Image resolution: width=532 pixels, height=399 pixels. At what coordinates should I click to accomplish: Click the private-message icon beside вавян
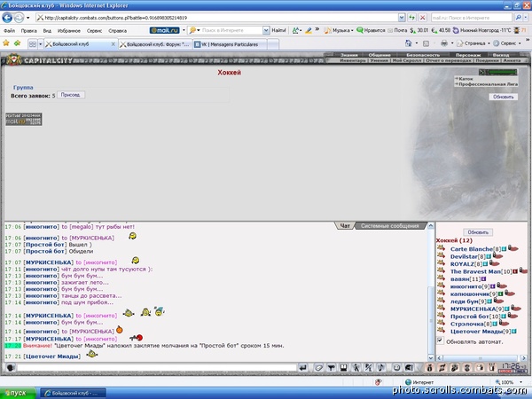(x=441, y=278)
